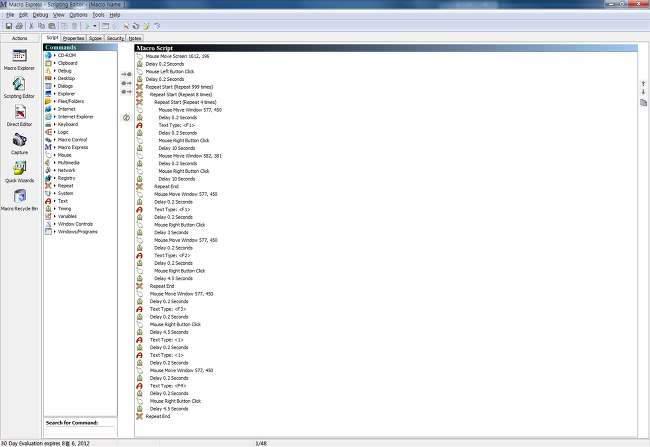Start Capture from the Actions panel
650x447 pixels.
click(19, 144)
